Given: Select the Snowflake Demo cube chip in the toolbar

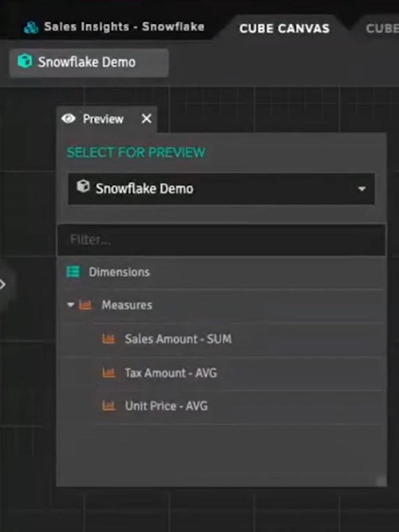Looking at the screenshot, I should pos(89,62).
